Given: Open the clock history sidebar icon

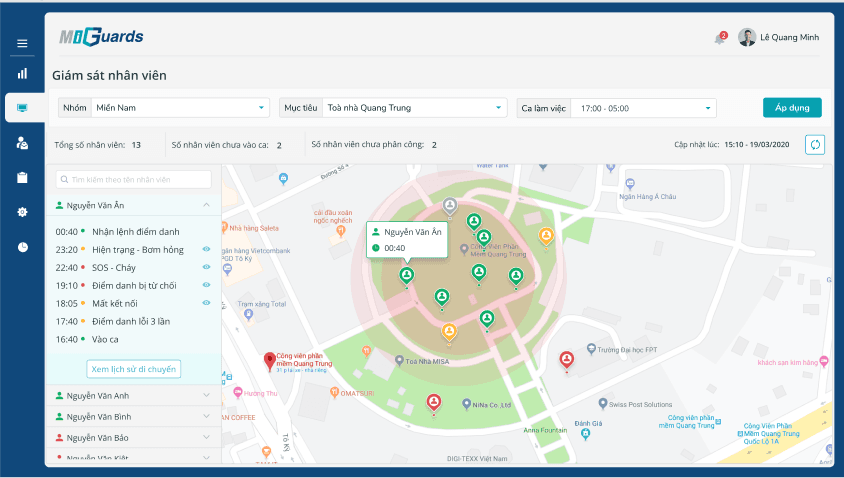Looking at the screenshot, I should 23,247.
